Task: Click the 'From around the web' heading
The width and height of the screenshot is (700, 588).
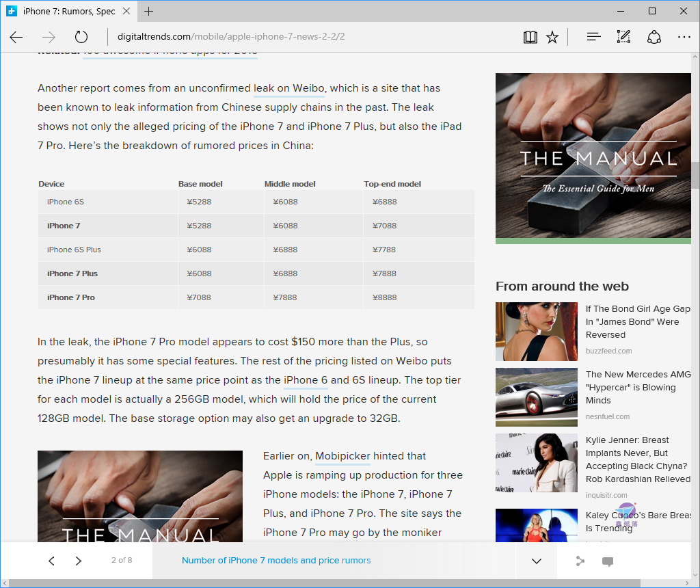Action: coord(562,286)
